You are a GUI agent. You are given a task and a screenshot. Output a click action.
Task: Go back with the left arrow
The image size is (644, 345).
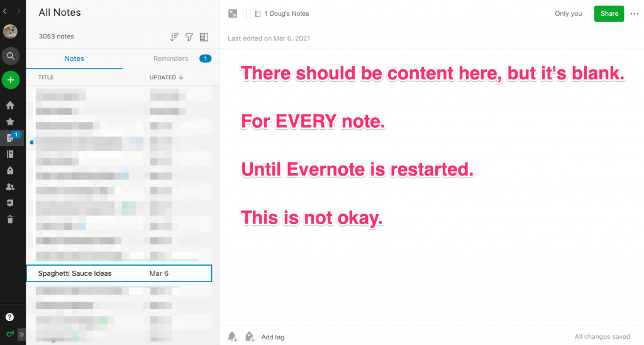(x=5, y=11)
